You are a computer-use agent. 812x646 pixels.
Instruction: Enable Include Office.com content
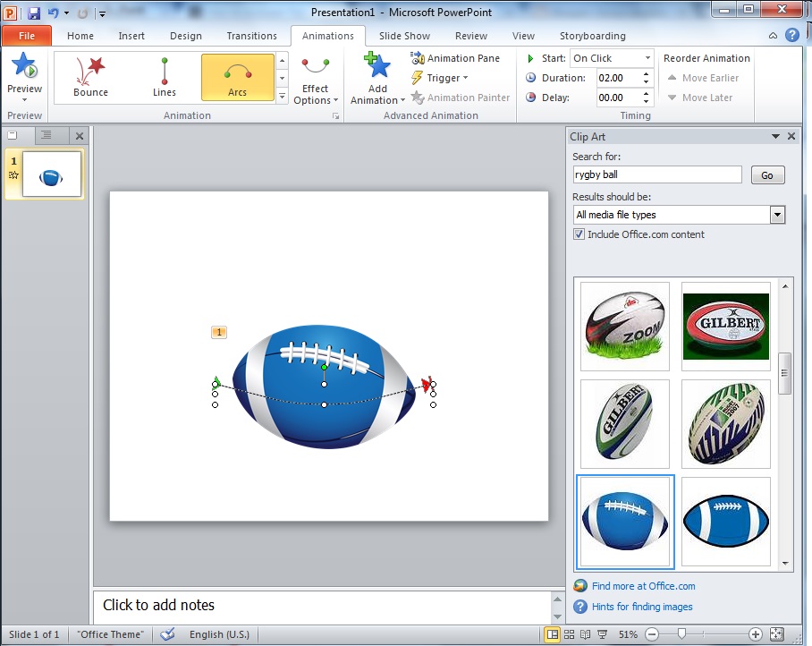[x=580, y=234]
